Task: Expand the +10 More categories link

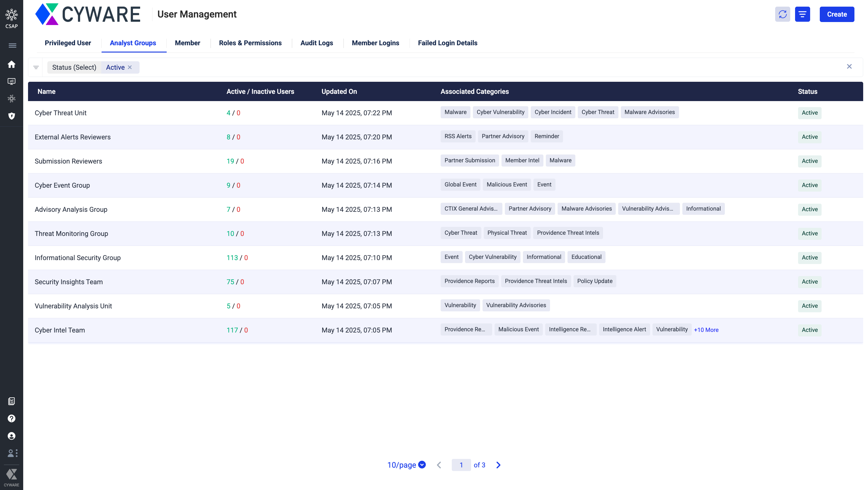Action: (x=706, y=330)
